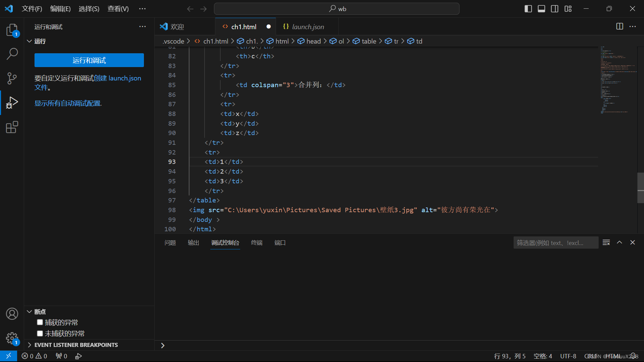Click the 显示所有自动调试配置 link

click(68, 103)
